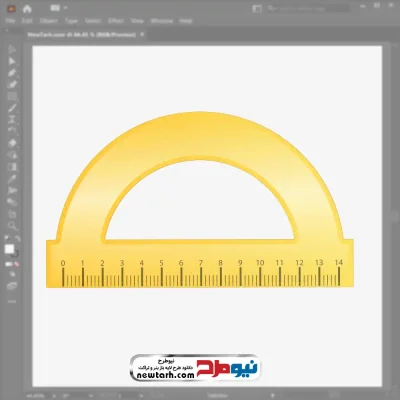
Task: Select the Pen tool
Action: (12, 73)
